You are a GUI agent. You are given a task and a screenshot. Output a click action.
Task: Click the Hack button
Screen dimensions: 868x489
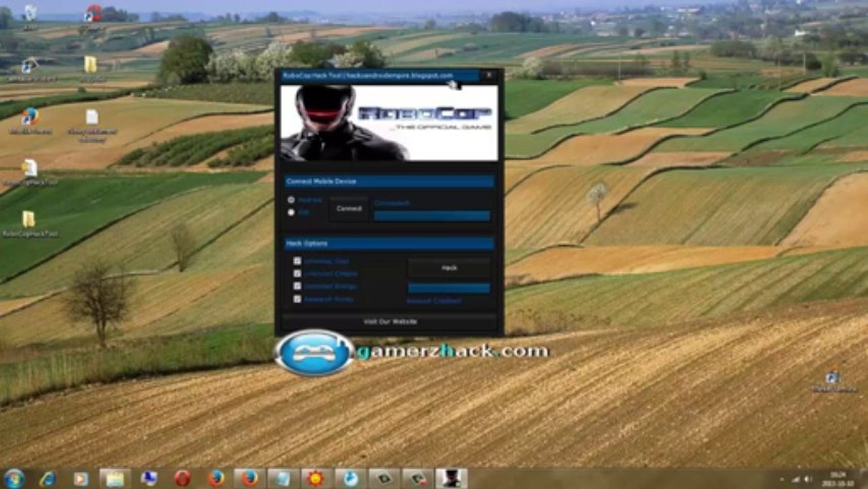point(449,268)
